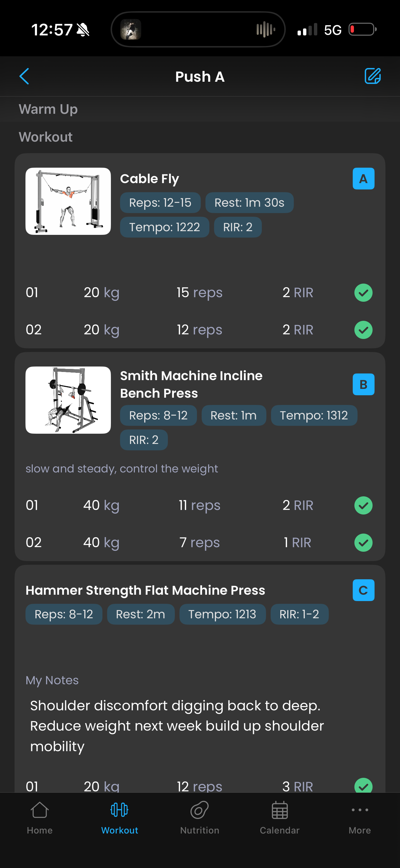Toggle completion check for Cable Fly set 02
400x868 pixels.
click(x=363, y=330)
